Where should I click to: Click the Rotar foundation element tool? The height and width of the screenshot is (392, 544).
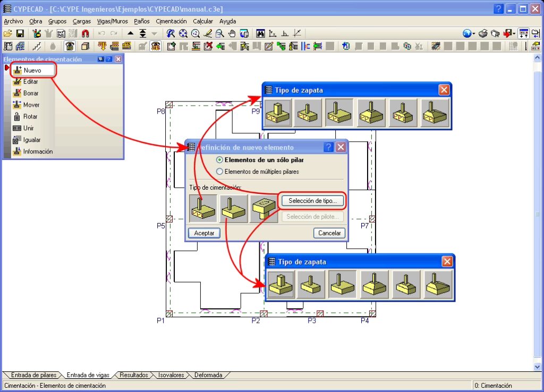click(30, 116)
